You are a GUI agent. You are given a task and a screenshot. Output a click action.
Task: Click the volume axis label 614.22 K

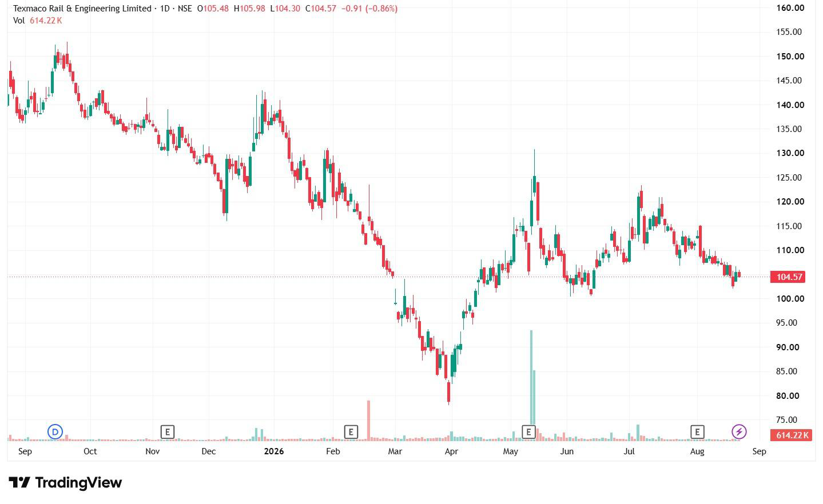[x=791, y=435]
